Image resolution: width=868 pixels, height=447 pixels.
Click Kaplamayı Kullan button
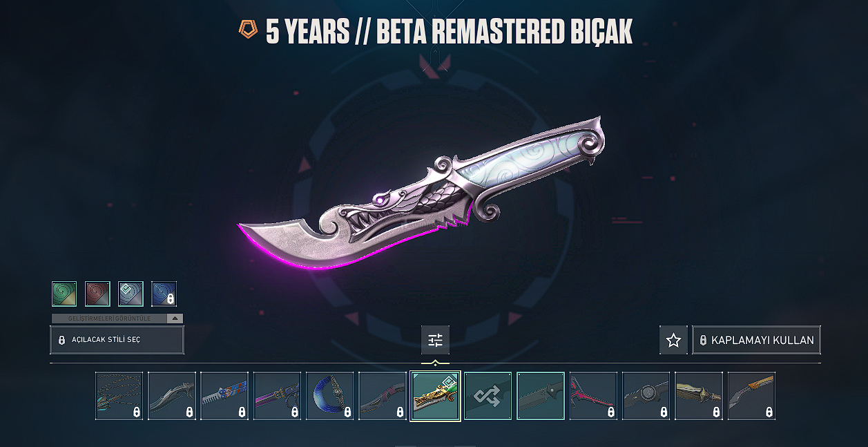756,340
